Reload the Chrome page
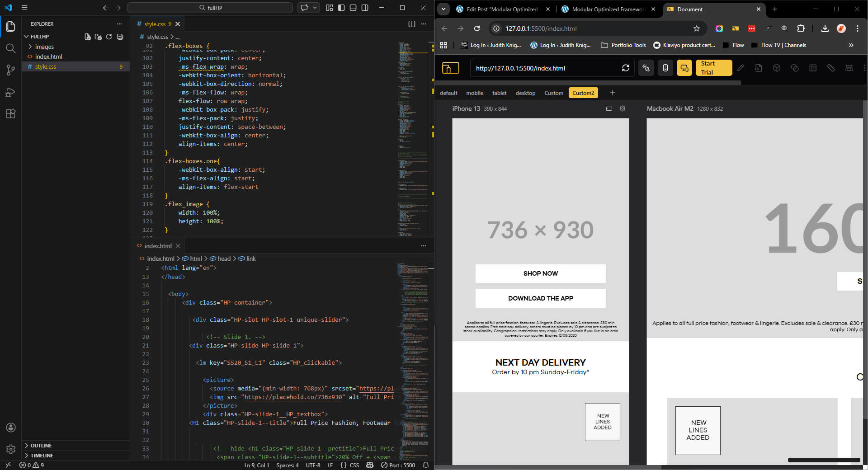868x470 pixels. pos(476,28)
